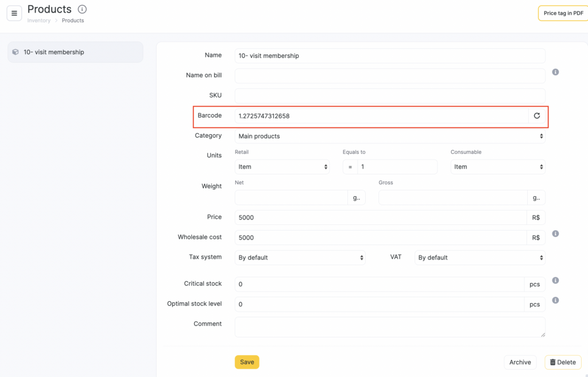Screen dimensions: 588x377
Task: Click the Archive button
Action: [520, 362]
